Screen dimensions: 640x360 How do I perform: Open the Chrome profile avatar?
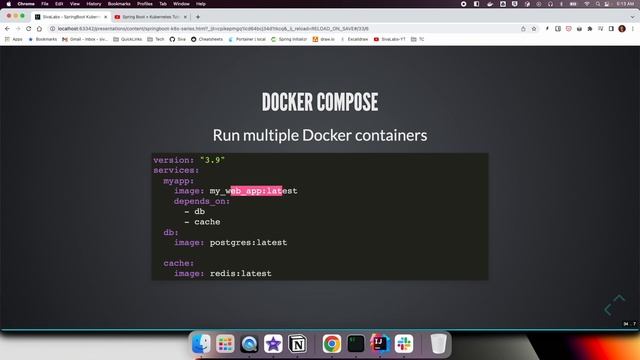[x=622, y=29]
